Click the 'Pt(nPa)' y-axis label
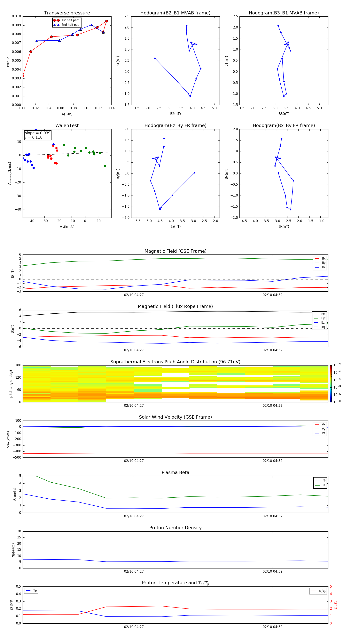The width and height of the screenshot is (351, 644). tap(8, 61)
